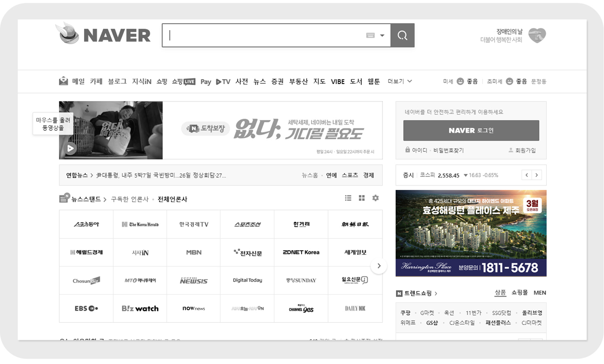Open the 카페 menu item
This screenshot has height=364, width=604.
96,81
